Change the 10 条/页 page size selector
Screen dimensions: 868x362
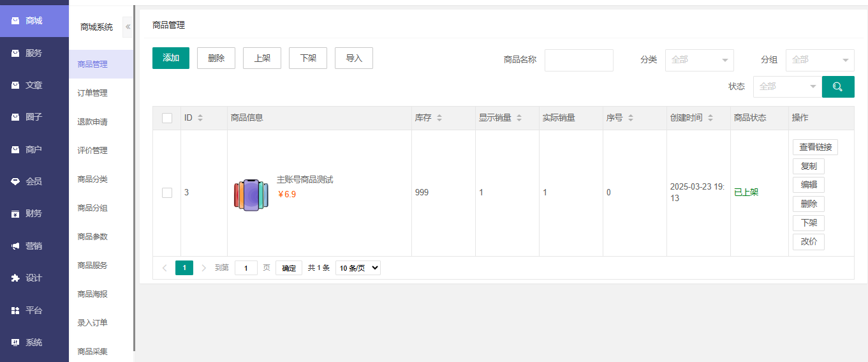(x=358, y=268)
